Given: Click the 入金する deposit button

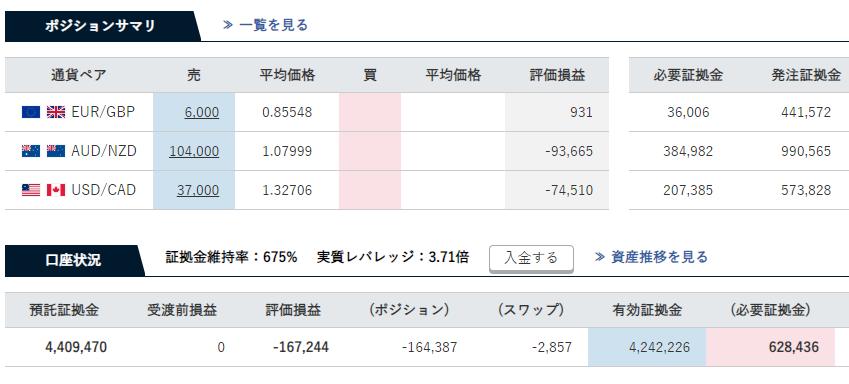Looking at the screenshot, I should point(531,258).
